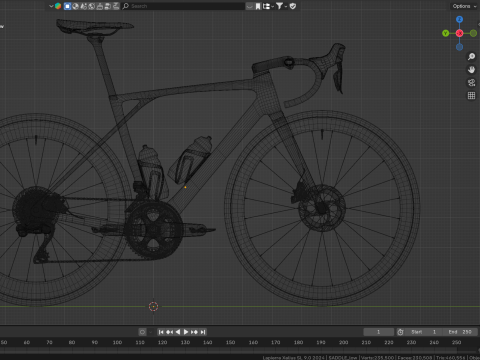Open the Options dropdown
This screenshot has width=480, height=360.
[464, 6]
